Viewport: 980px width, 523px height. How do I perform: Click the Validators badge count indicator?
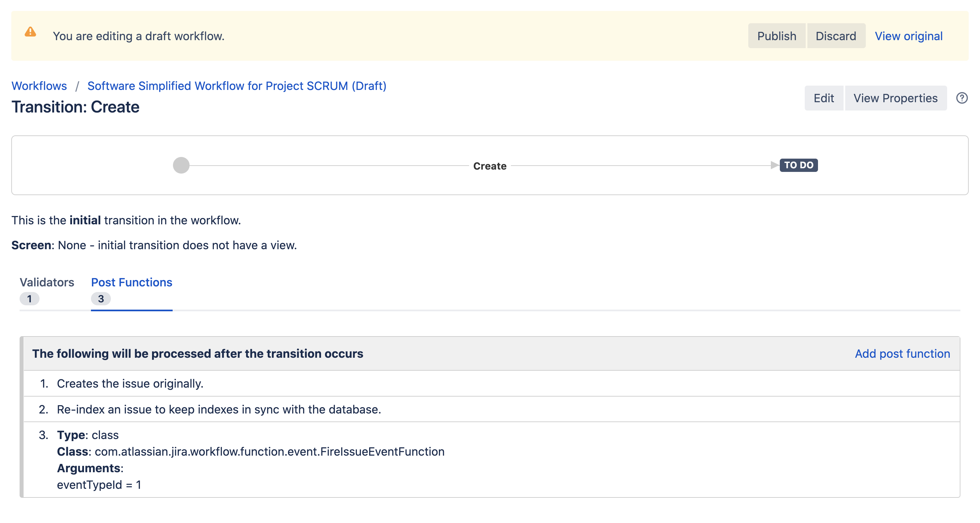click(30, 299)
